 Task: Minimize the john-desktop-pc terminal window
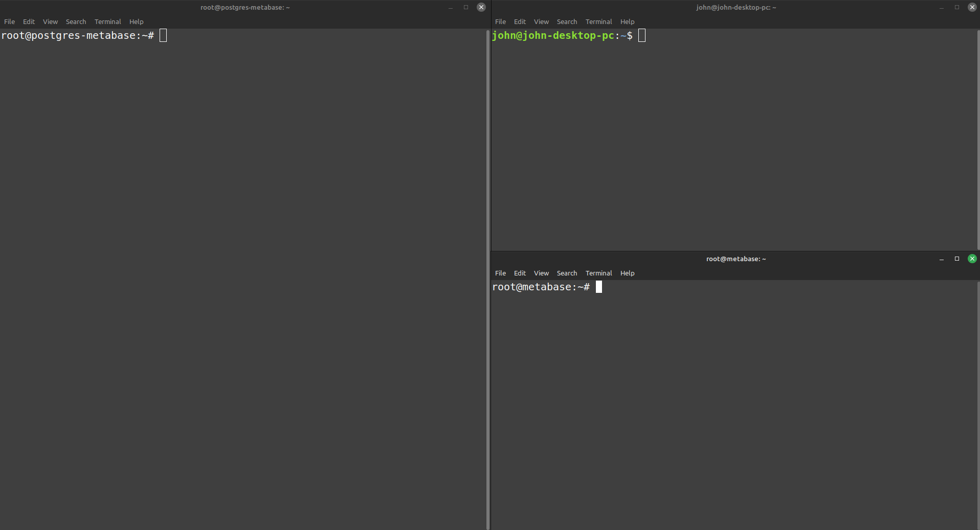pos(941,8)
